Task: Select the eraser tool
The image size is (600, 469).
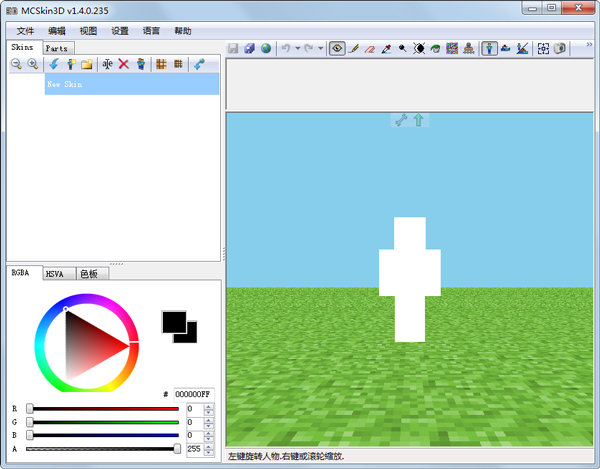Action: pyautogui.click(x=369, y=48)
